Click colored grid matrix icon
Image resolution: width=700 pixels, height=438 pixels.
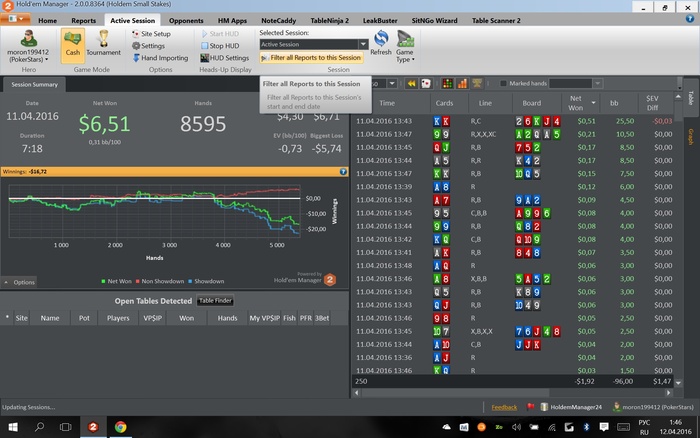447,83
